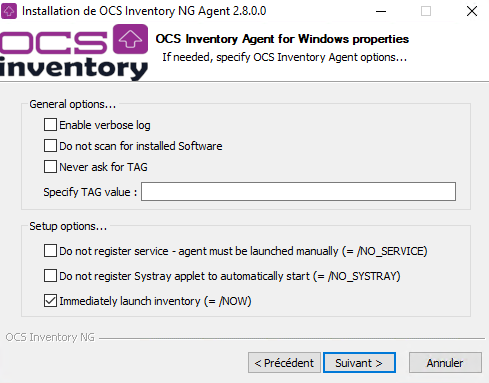Focus the Specify TAG value field
Screen dimensions: 489x383
tap(298, 191)
